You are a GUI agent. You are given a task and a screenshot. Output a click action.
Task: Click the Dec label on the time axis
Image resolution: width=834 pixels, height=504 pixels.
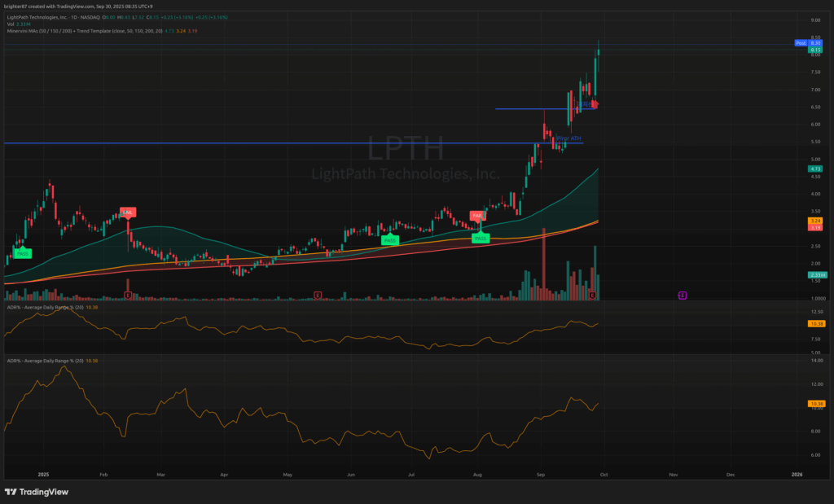click(x=731, y=474)
